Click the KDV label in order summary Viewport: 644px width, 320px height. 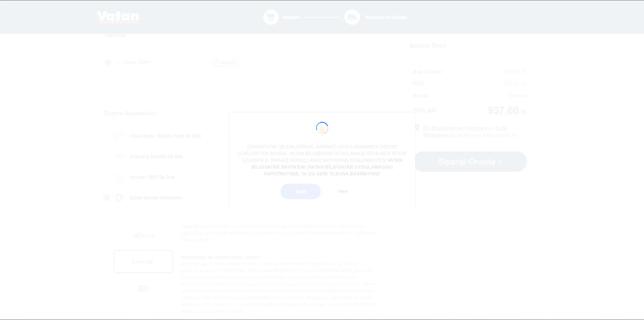[418, 83]
